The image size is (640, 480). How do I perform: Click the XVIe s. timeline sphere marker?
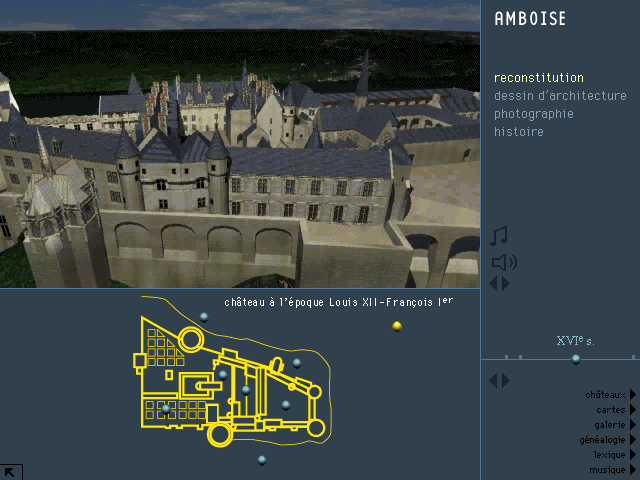click(576, 359)
